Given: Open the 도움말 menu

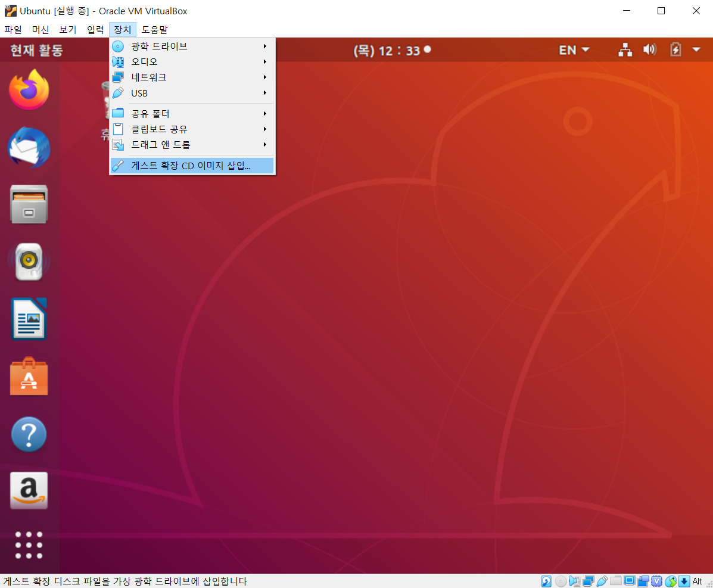Looking at the screenshot, I should 155,30.
